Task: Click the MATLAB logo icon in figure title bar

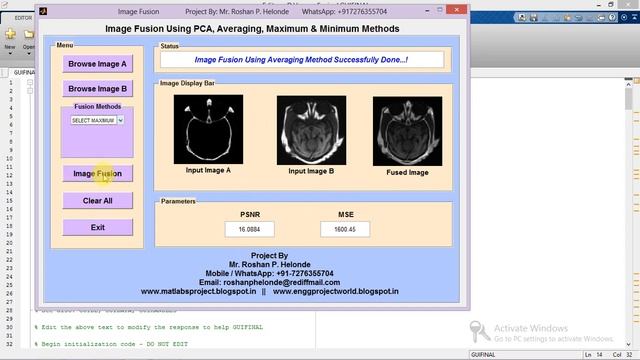Action: (x=43, y=11)
